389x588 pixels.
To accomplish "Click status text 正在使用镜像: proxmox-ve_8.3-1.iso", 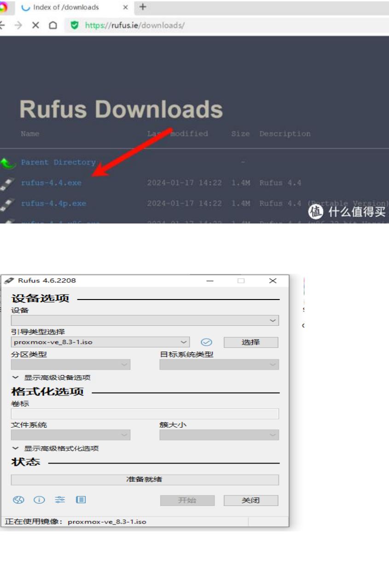I will (75, 522).
